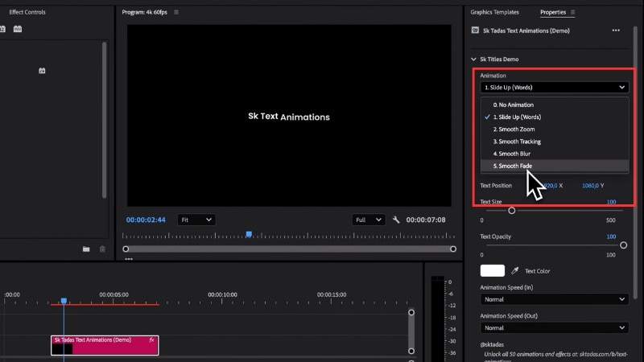
Task: Click the new folder icon in left panel
Action: point(86,249)
